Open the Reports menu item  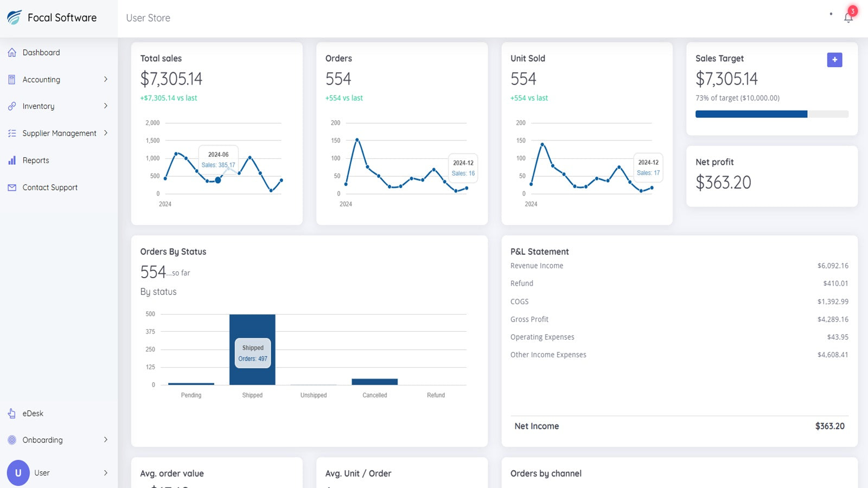point(36,160)
